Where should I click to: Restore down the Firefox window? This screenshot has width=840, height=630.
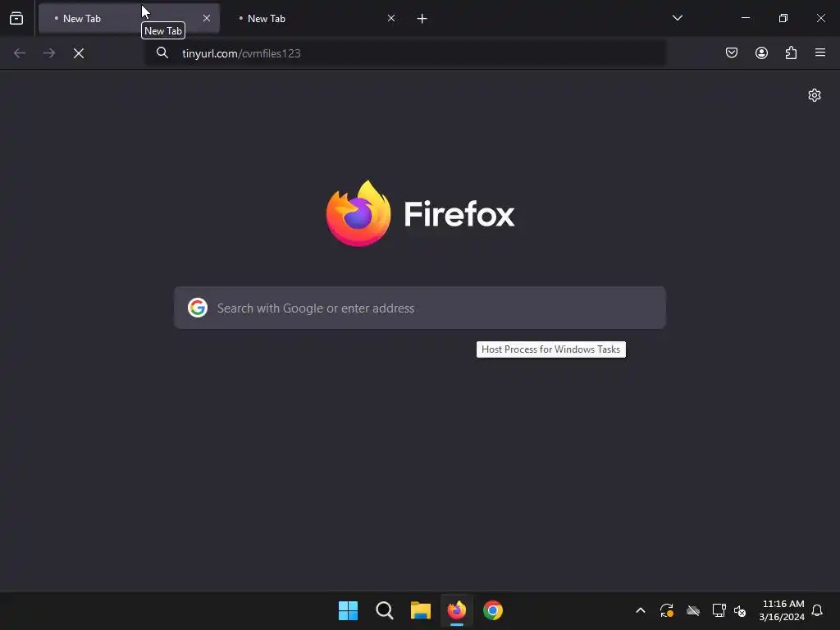coord(783,18)
